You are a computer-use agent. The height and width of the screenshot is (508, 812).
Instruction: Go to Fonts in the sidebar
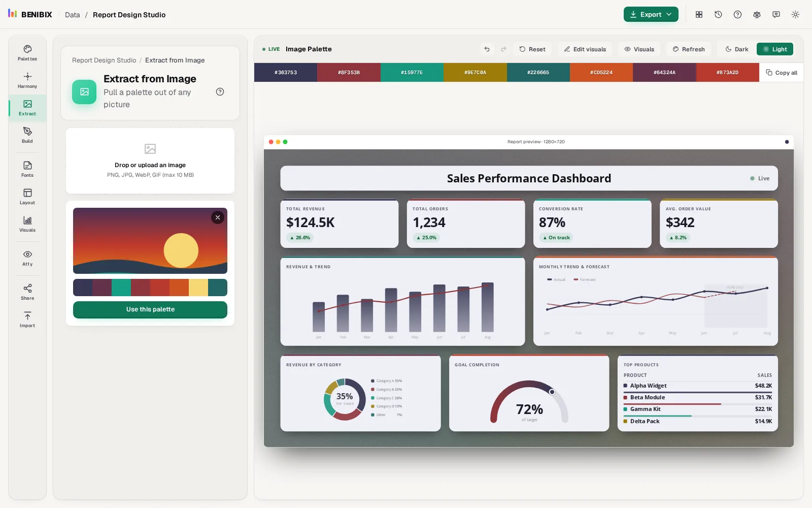(x=27, y=169)
